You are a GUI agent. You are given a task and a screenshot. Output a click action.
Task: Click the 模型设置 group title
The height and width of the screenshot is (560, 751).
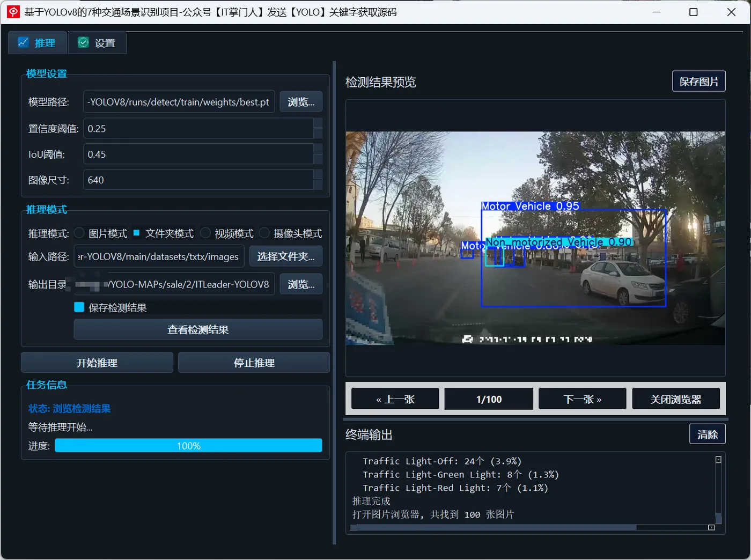(x=47, y=73)
